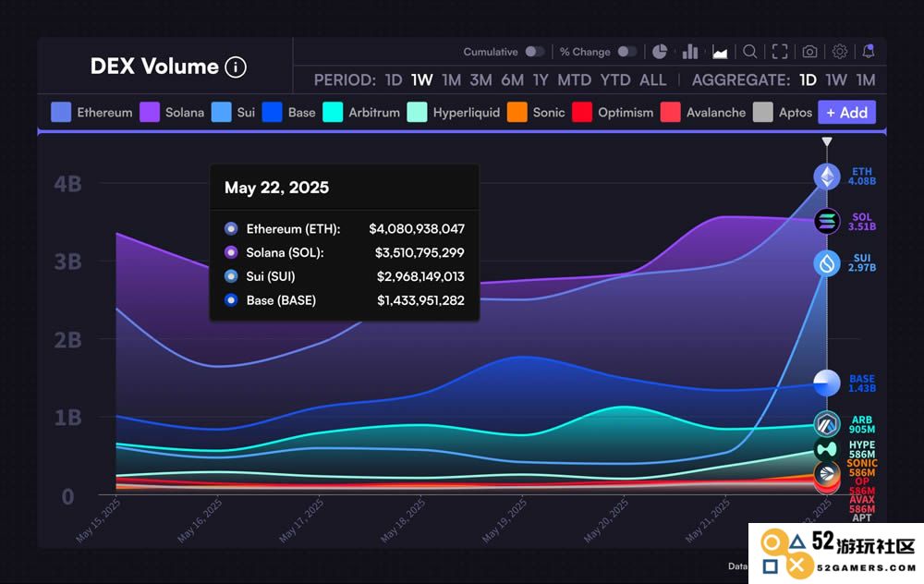Set PERIOD to 1W
924x584 pixels.
[x=422, y=80]
